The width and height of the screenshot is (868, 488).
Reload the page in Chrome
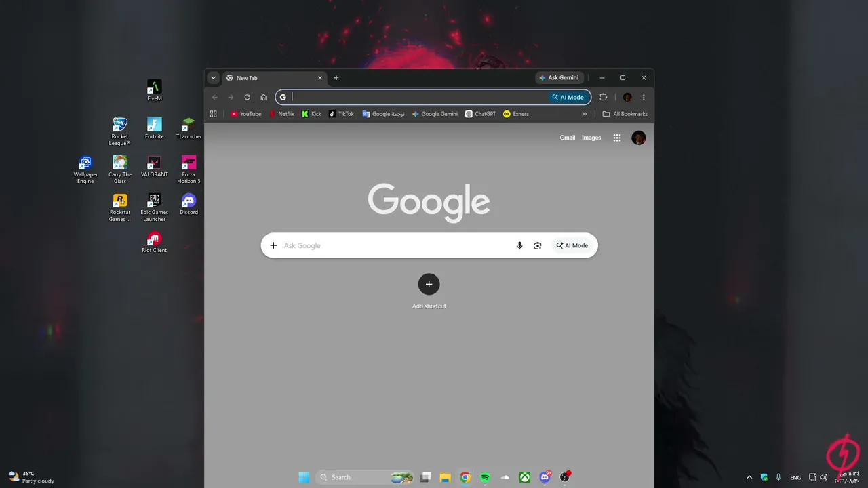[248, 97]
